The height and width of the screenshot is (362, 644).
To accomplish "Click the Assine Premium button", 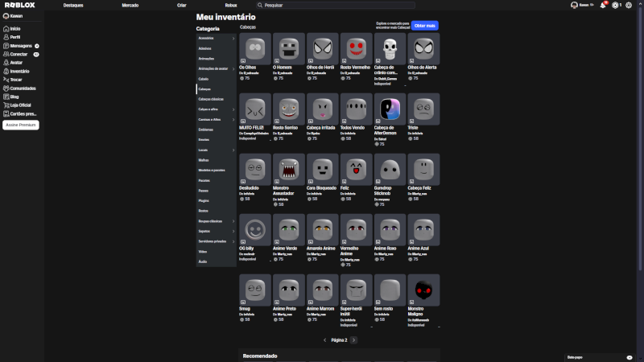I will pyautogui.click(x=21, y=125).
